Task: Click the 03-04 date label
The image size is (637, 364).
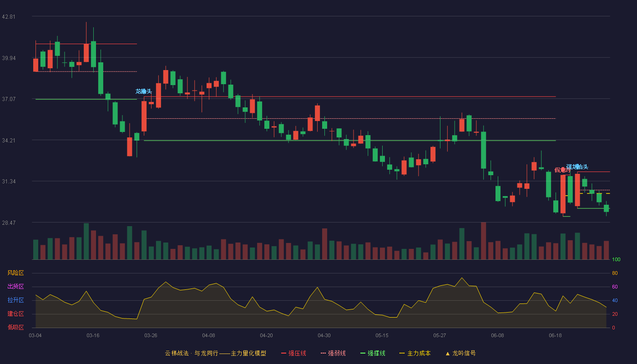Action: point(35,335)
